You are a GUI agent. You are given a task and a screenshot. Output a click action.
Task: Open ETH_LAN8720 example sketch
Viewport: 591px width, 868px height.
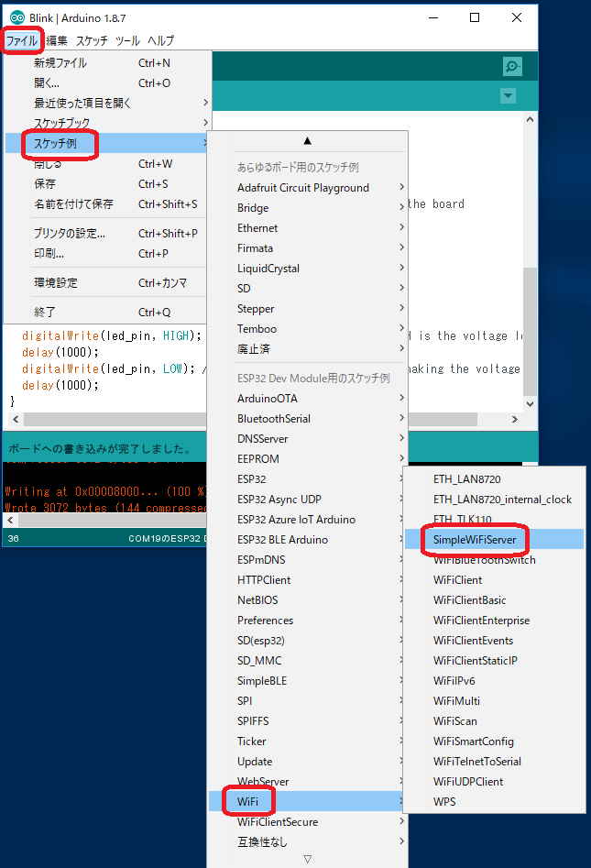(494, 479)
